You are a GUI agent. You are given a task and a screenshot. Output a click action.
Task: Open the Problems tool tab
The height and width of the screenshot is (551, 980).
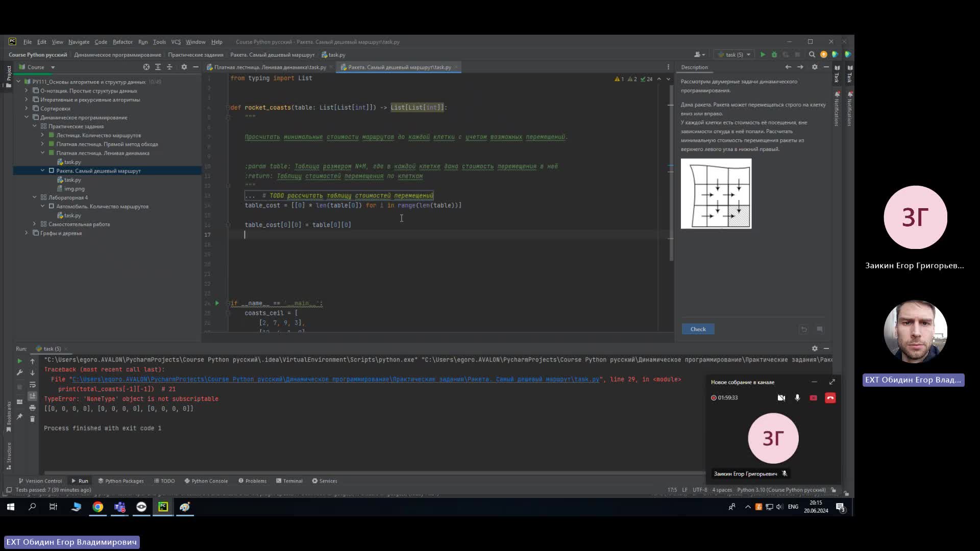[x=252, y=481]
